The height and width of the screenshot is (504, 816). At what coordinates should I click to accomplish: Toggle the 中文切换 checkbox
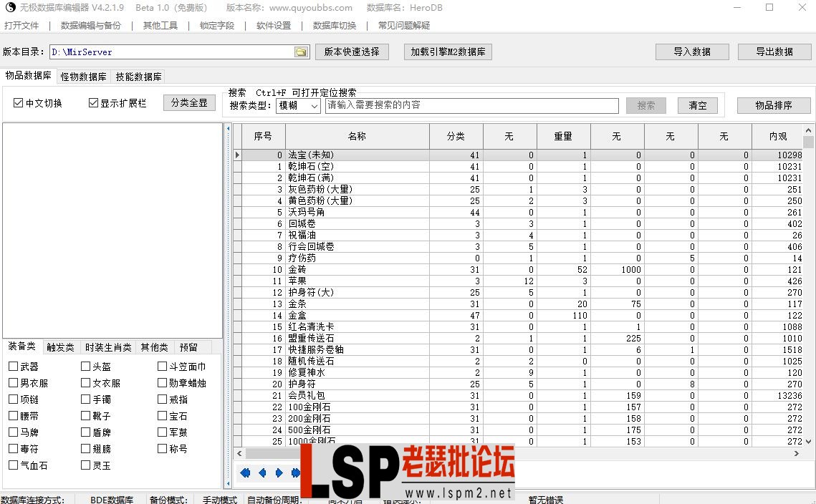tap(19, 103)
